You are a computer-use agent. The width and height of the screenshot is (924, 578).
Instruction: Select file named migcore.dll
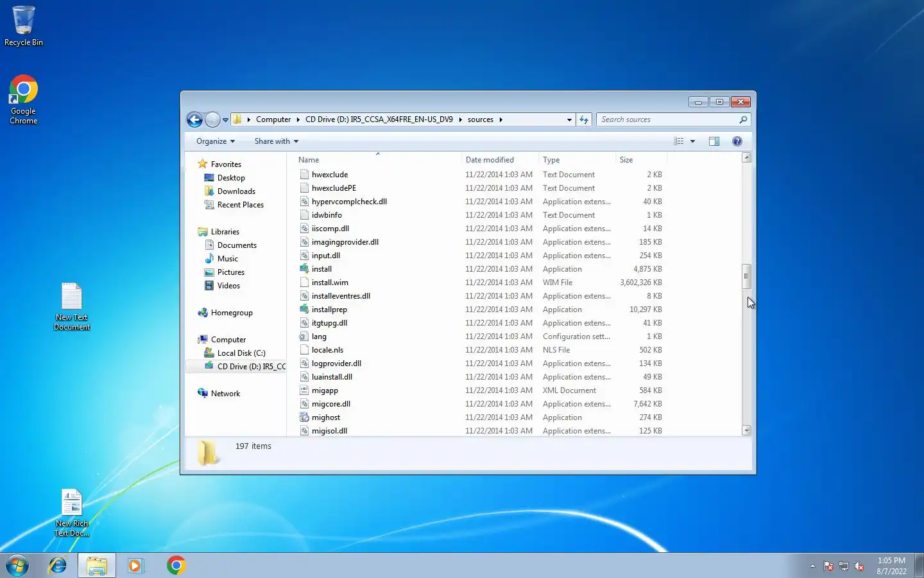point(331,404)
